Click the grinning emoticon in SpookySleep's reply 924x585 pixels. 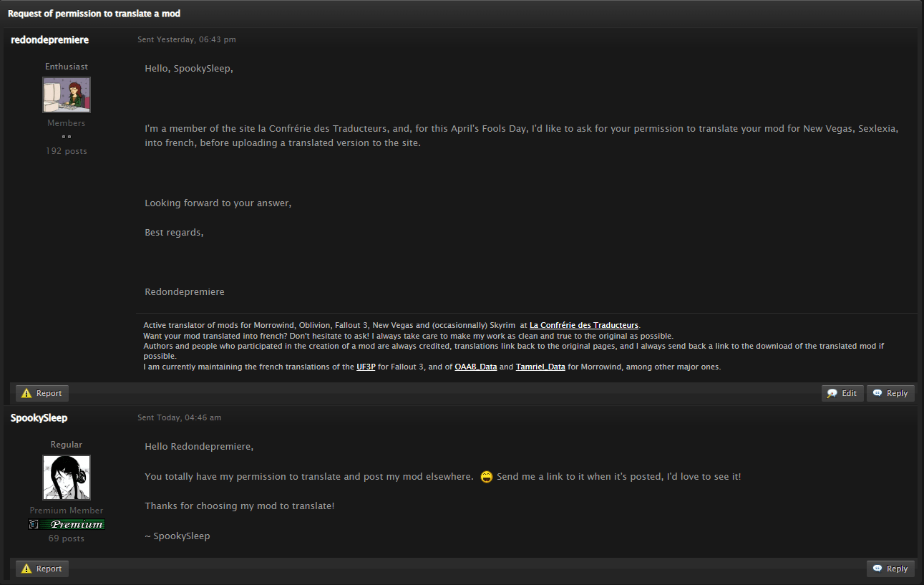[487, 477]
